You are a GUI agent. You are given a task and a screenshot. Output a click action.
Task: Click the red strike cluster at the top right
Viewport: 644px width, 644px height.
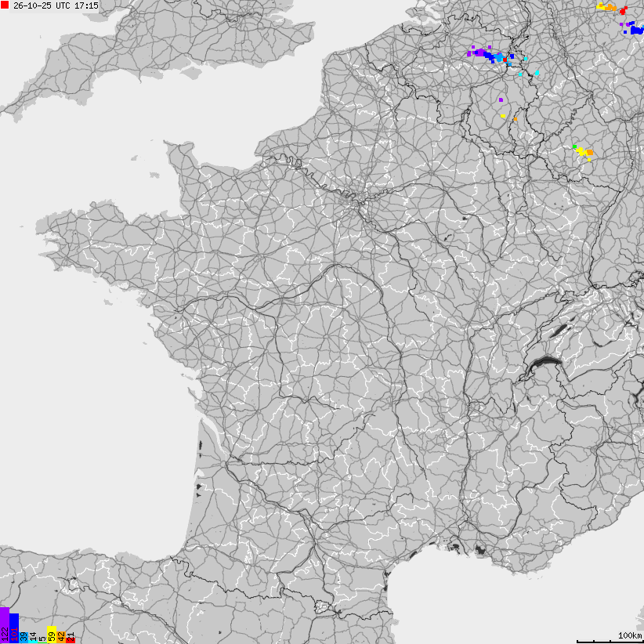click(x=623, y=11)
